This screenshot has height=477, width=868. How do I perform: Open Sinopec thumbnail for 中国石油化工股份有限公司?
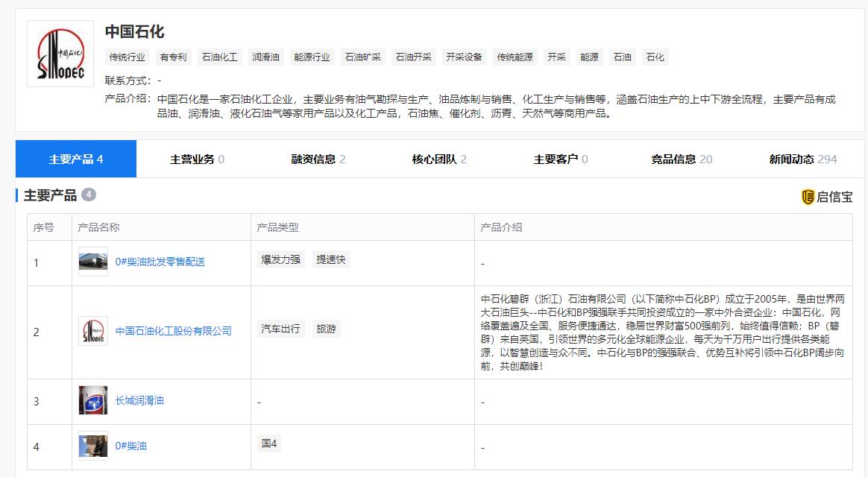(93, 331)
